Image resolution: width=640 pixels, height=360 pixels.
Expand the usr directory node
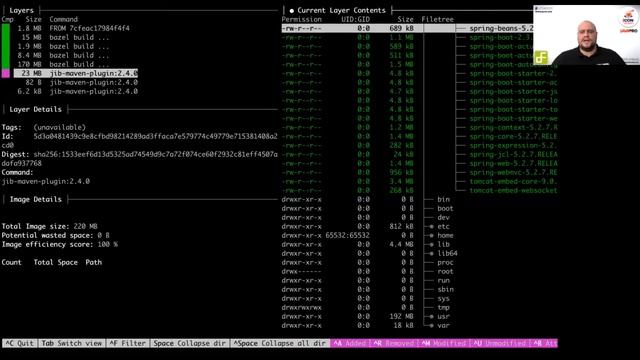tap(431, 316)
